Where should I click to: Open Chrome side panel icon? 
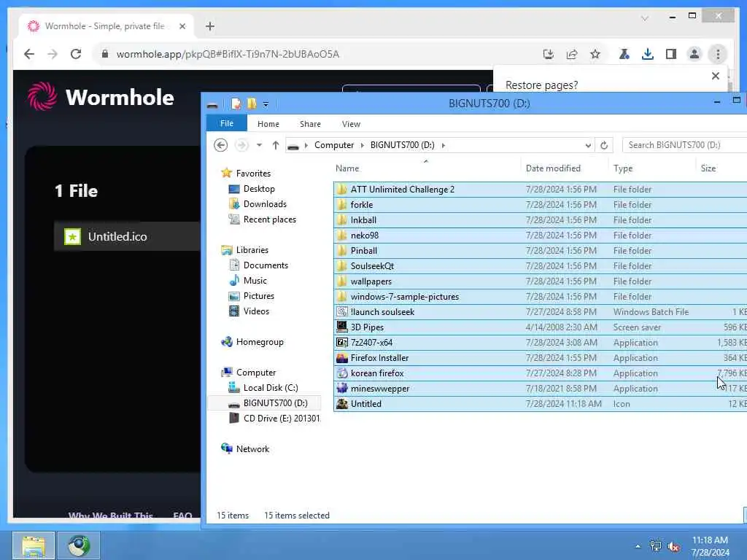tap(671, 54)
